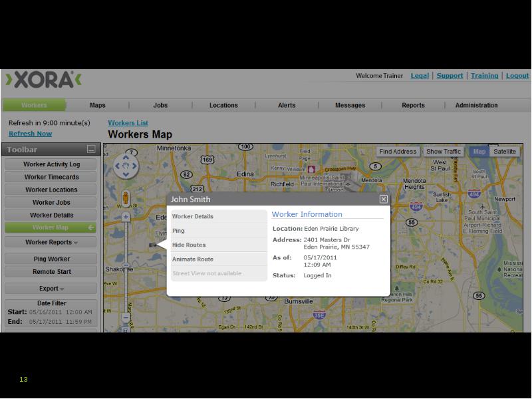
Task: Click the 2401 Masters Dr address text
Action: click(327, 240)
